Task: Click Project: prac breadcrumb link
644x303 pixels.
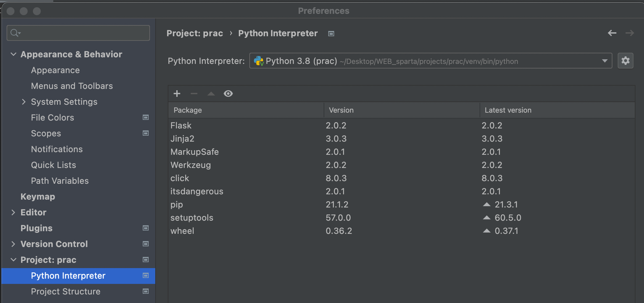Action: (195, 33)
